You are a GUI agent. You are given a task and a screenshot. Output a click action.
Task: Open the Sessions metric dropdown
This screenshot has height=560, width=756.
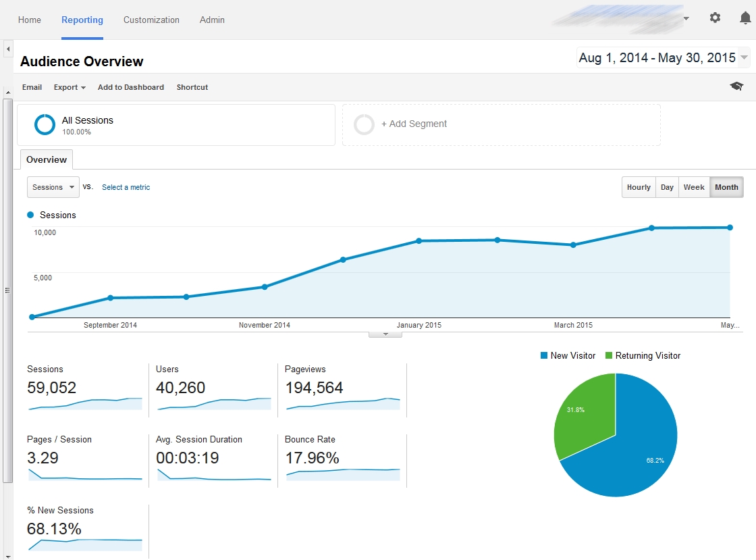pyautogui.click(x=53, y=187)
